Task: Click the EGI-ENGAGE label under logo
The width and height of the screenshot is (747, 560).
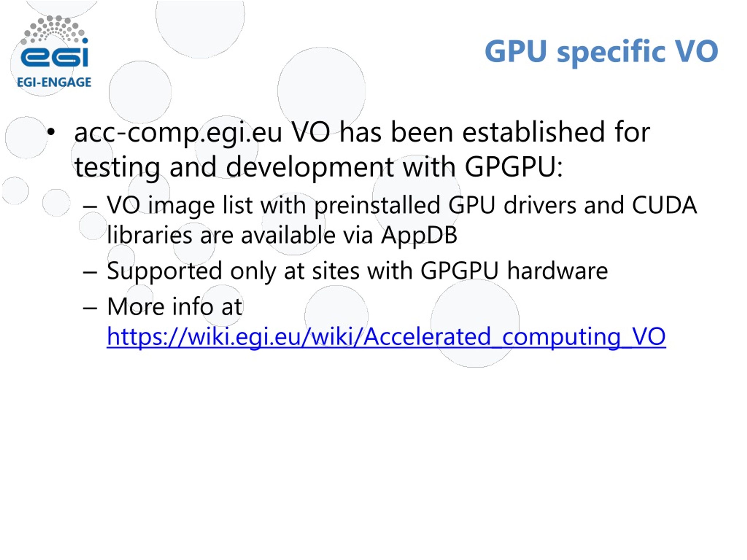Action: pyautogui.click(x=54, y=82)
